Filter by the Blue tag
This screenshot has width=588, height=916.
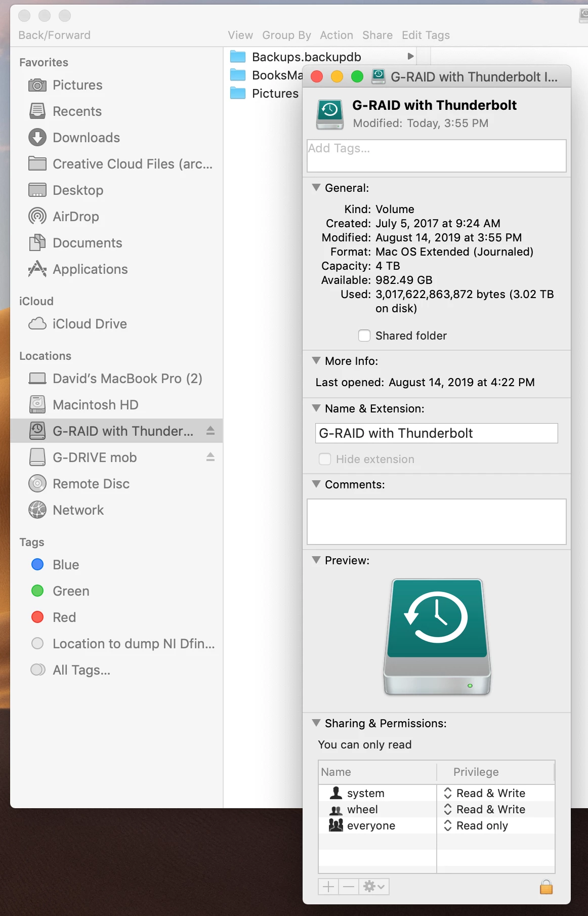click(116, 565)
